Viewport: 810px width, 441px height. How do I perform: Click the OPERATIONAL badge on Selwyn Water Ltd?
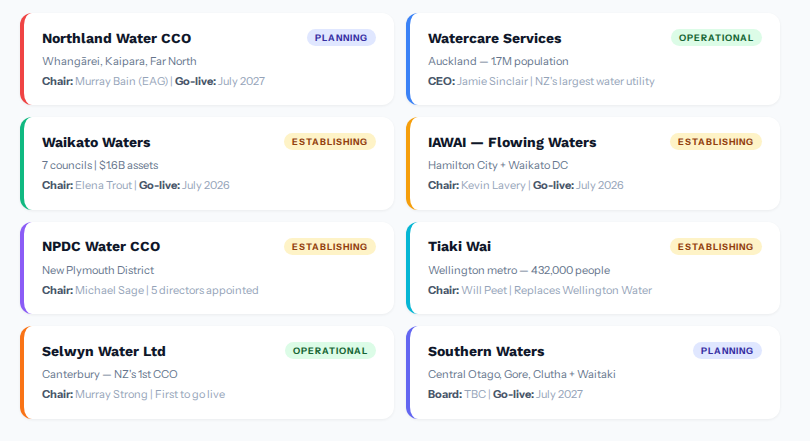330,351
